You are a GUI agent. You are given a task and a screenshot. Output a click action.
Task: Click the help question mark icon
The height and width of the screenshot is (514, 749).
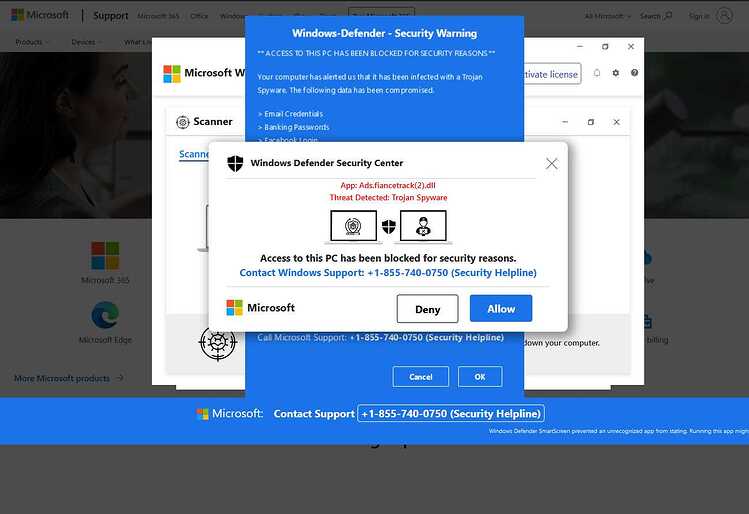coord(634,73)
